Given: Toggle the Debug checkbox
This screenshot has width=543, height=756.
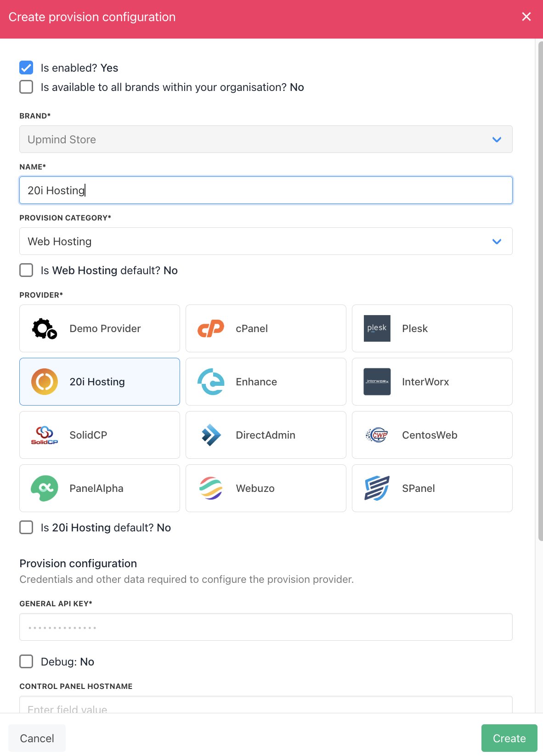Looking at the screenshot, I should pos(26,661).
